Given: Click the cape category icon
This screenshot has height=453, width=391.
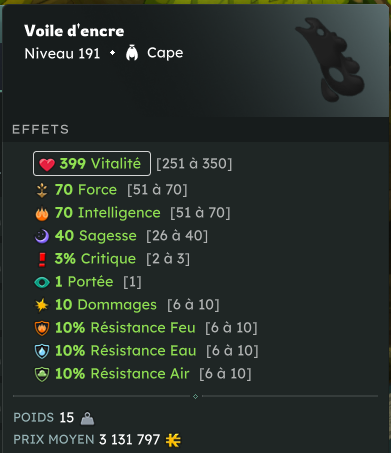Looking at the screenshot, I should [132, 53].
